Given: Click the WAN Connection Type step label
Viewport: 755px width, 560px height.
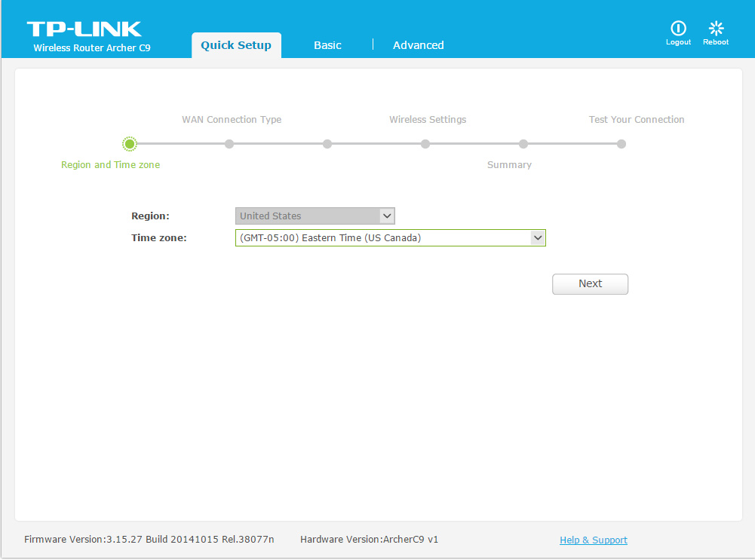Looking at the screenshot, I should (x=232, y=120).
